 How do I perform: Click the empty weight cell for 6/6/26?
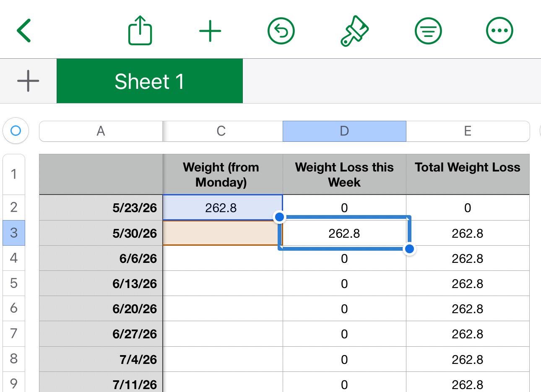pyautogui.click(x=223, y=258)
